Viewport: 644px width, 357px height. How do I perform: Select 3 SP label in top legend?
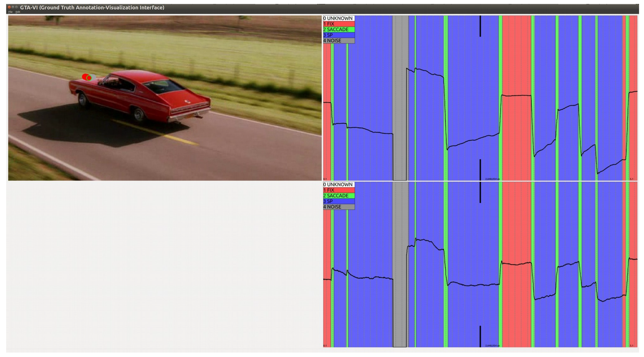click(x=339, y=35)
